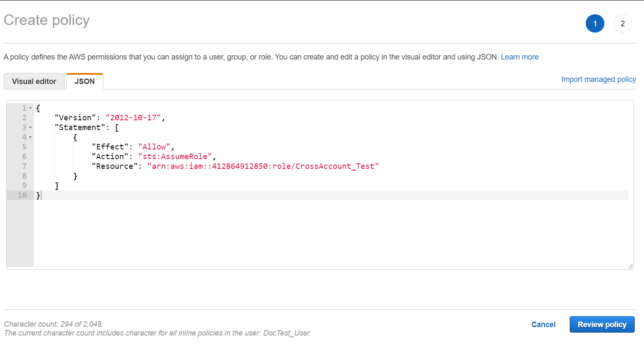Viewport: 644px width, 344px height.
Task: Switch to the Visual editor tab
Action: point(34,81)
